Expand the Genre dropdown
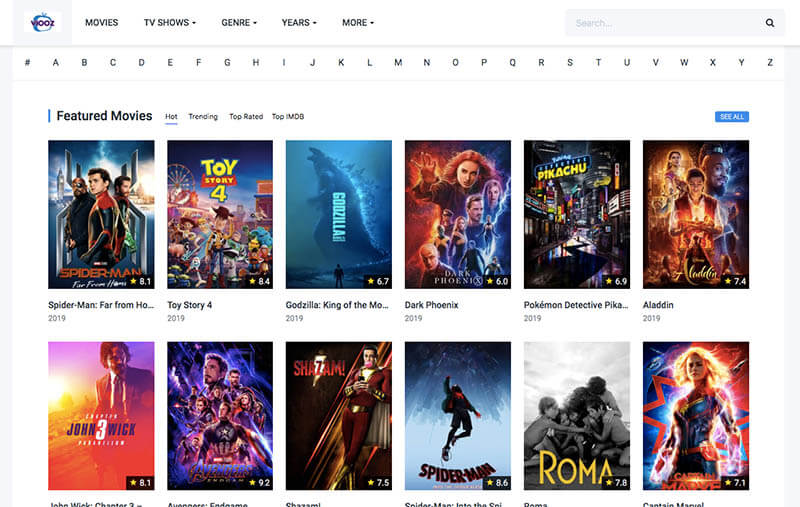This screenshot has height=507, width=800. point(239,22)
